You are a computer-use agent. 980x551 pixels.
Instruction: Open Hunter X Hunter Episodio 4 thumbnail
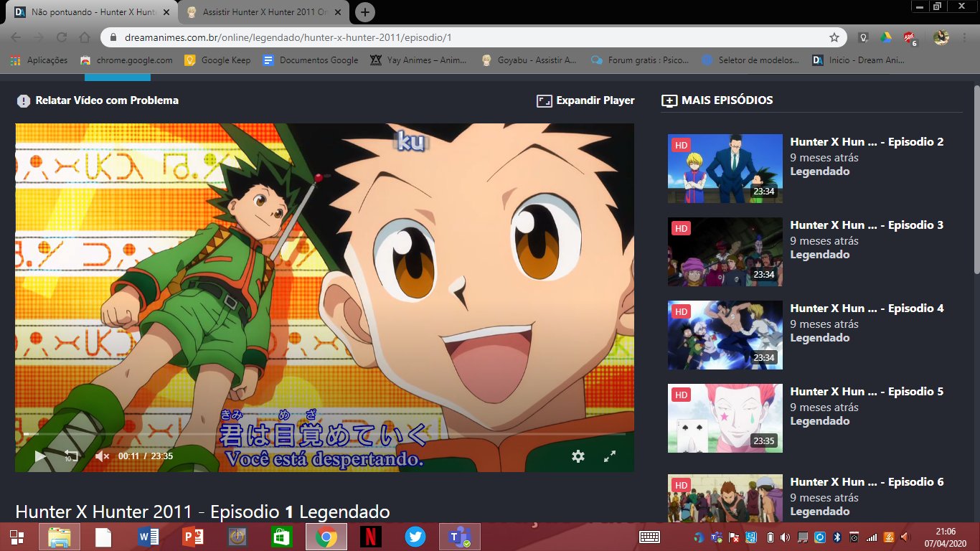725,335
